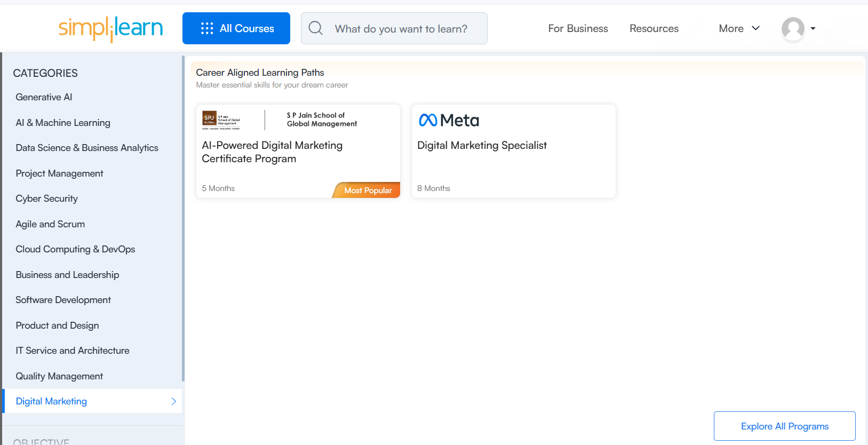The height and width of the screenshot is (445, 868).
Task: Open the All Courses menu
Action: (x=236, y=28)
